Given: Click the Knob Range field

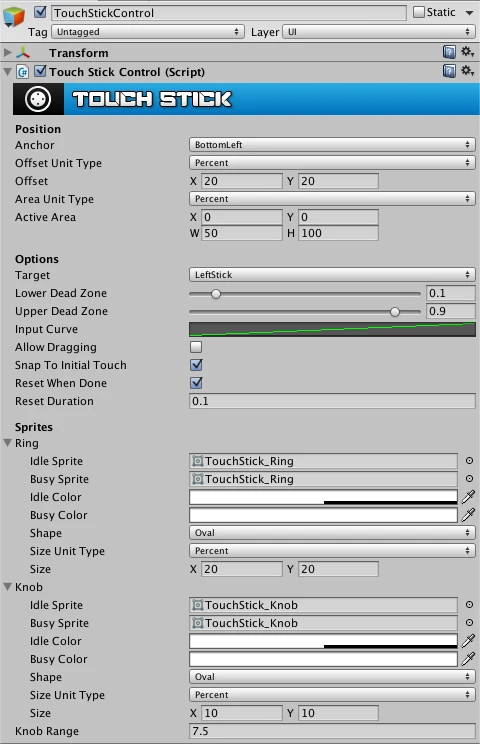Looking at the screenshot, I should 332,731.
